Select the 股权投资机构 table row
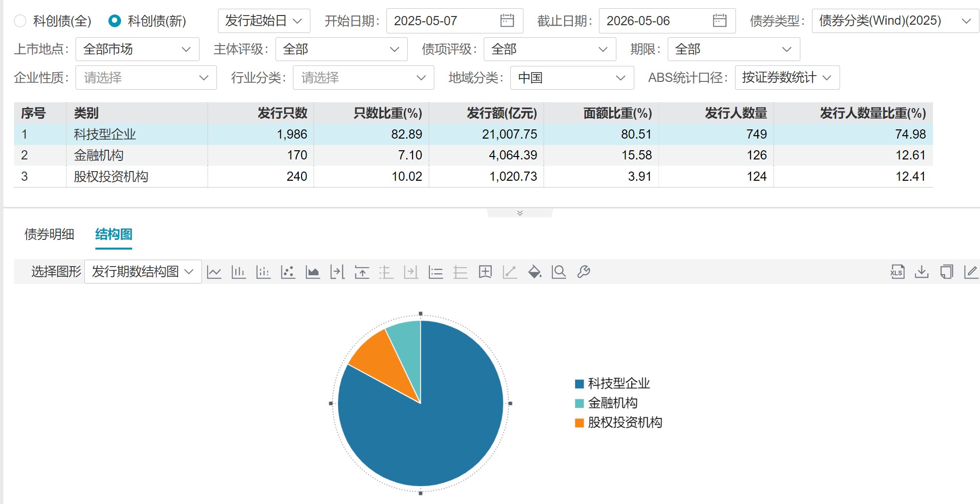The height and width of the screenshot is (504, 980). 474,176
